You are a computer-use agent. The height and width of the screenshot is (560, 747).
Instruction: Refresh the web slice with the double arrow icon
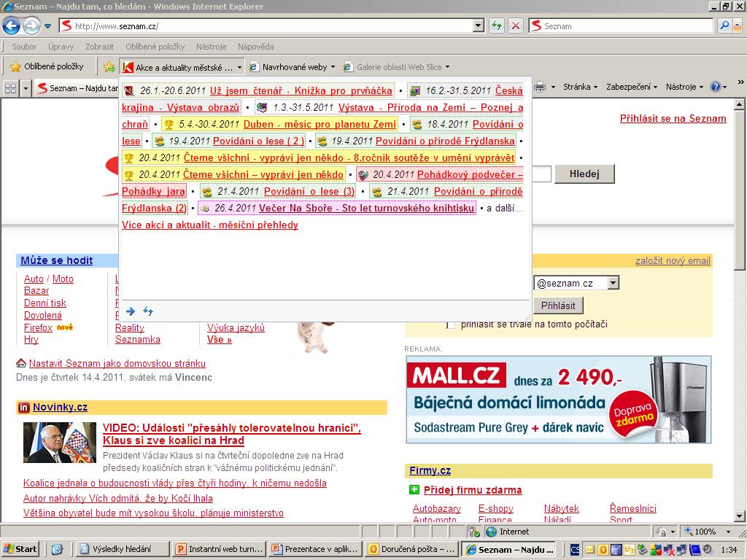(x=148, y=311)
